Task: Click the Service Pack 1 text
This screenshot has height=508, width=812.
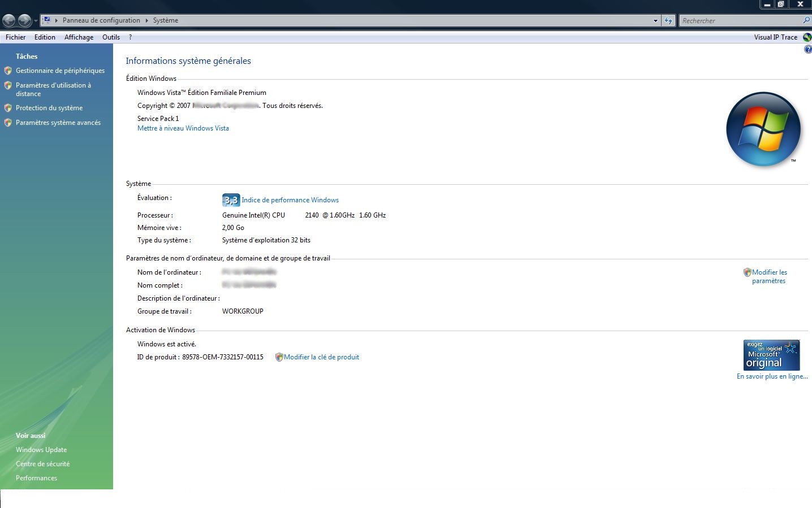Action: click(x=158, y=119)
